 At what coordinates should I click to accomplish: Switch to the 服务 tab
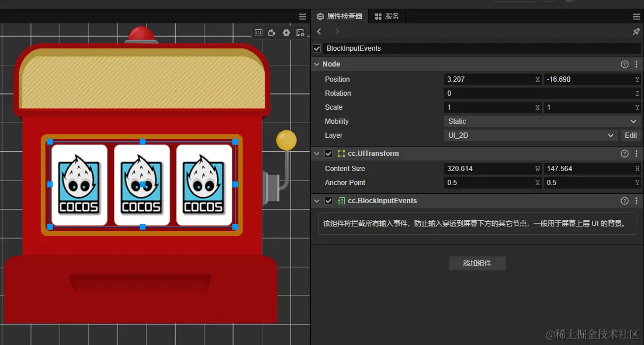pos(387,16)
